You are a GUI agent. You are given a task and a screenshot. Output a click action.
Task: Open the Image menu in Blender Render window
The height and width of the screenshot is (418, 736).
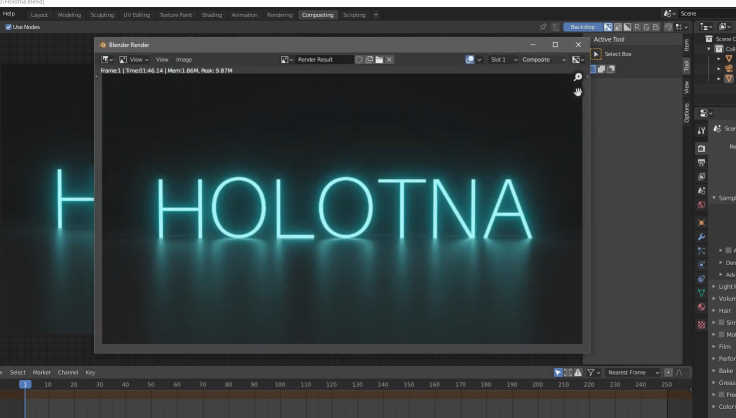(184, 60)
